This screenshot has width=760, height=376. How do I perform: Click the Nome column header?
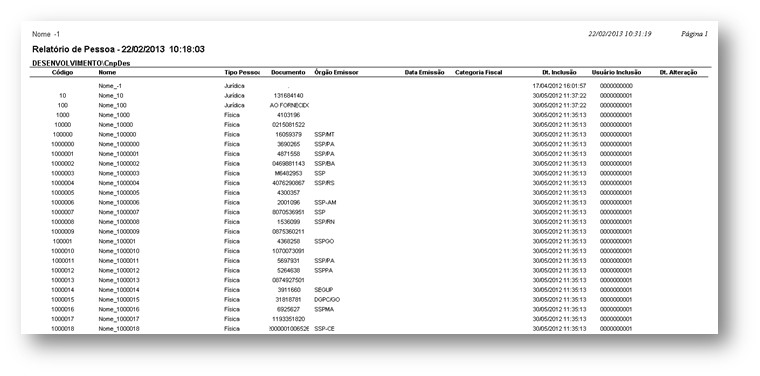(107, 72)
